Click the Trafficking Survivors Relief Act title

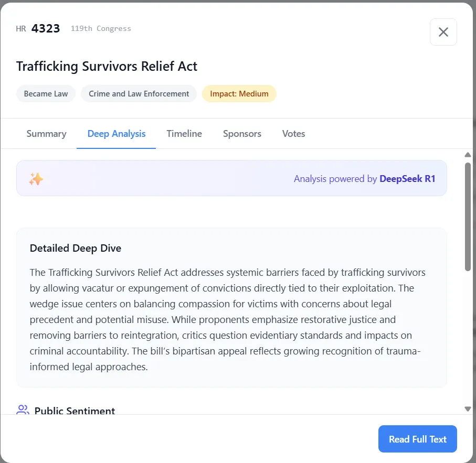tap(107, 67)
